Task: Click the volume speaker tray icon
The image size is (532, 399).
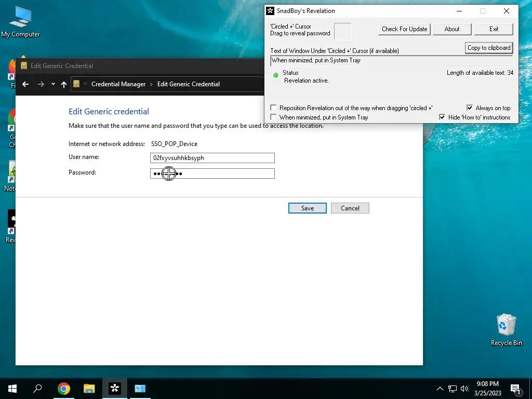Action: (x=464, y=389)
